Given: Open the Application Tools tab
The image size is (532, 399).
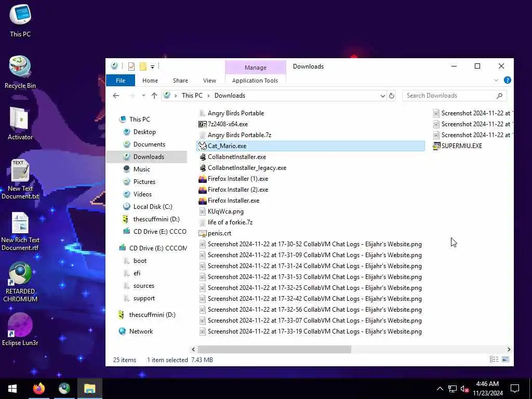Looking at the screenshot, I should click(255, 81).
